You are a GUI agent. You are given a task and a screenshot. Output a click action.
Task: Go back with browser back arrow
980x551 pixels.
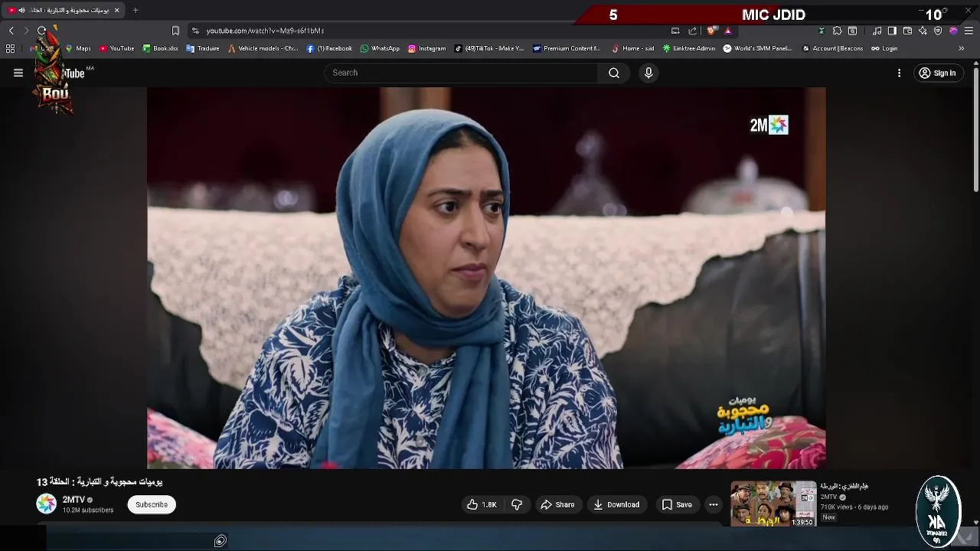pos(11,31)
